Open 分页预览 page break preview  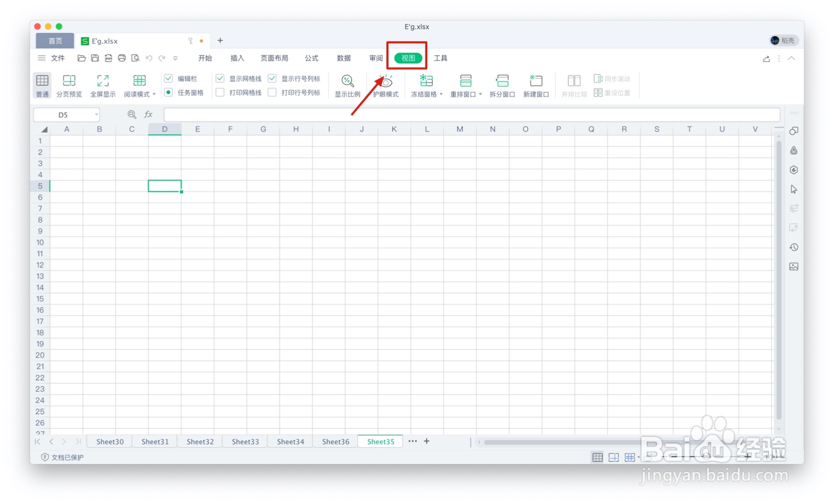(x=69, y=85)
